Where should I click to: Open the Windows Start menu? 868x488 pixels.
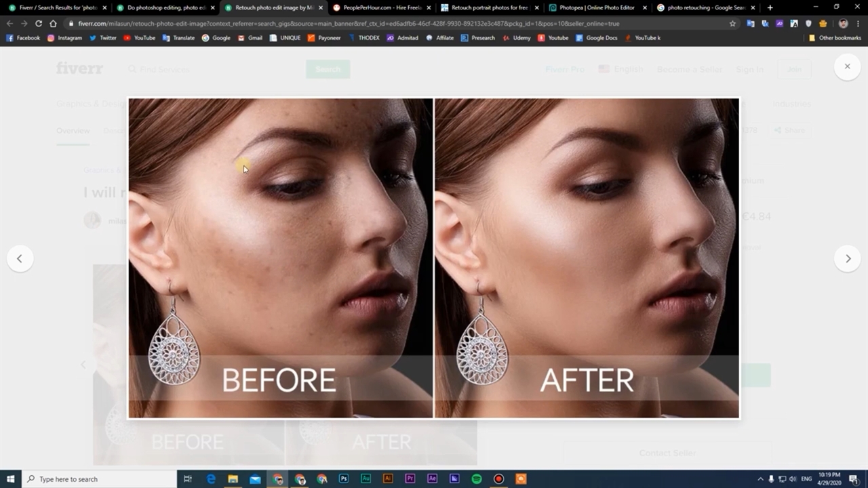[11, 479]
